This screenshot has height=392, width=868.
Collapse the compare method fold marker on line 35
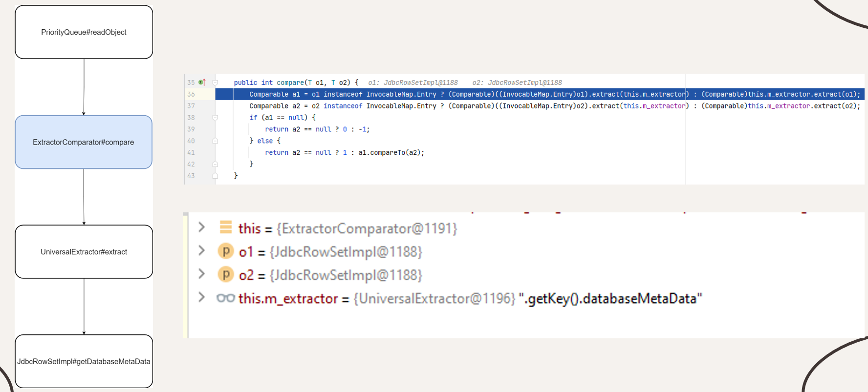215,83
